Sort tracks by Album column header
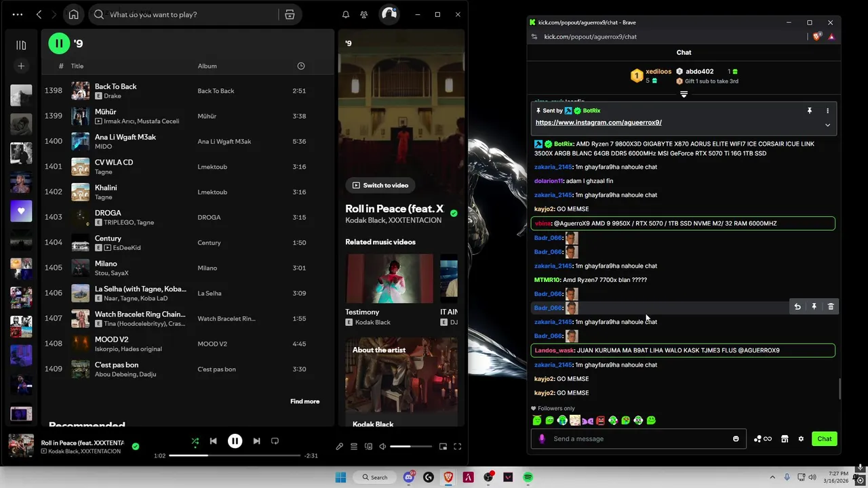The image size is (868, 488). coord(207,66)
